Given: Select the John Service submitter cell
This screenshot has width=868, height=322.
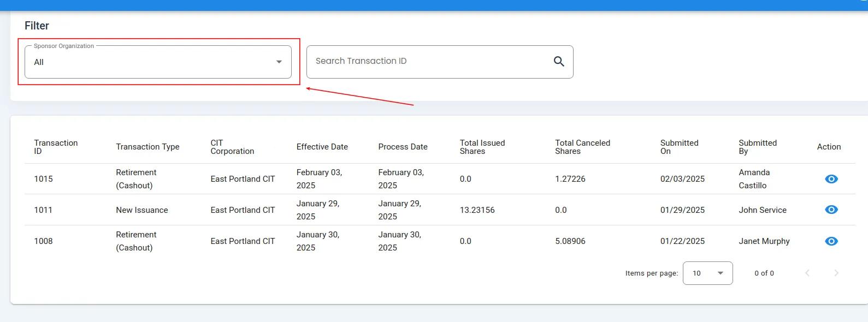Looking at the screenshot, I should click(x=762, y=210).
